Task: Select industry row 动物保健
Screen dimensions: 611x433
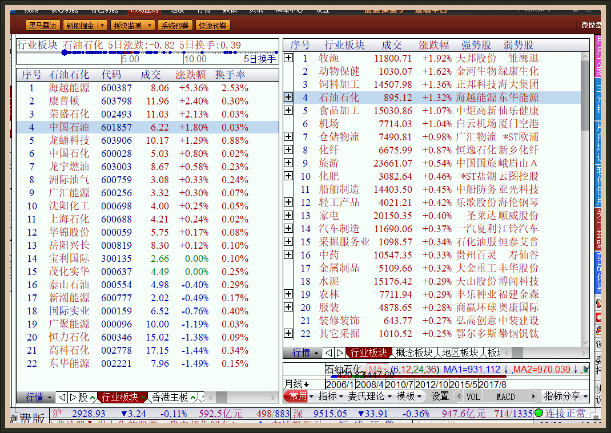Action: 432,71
